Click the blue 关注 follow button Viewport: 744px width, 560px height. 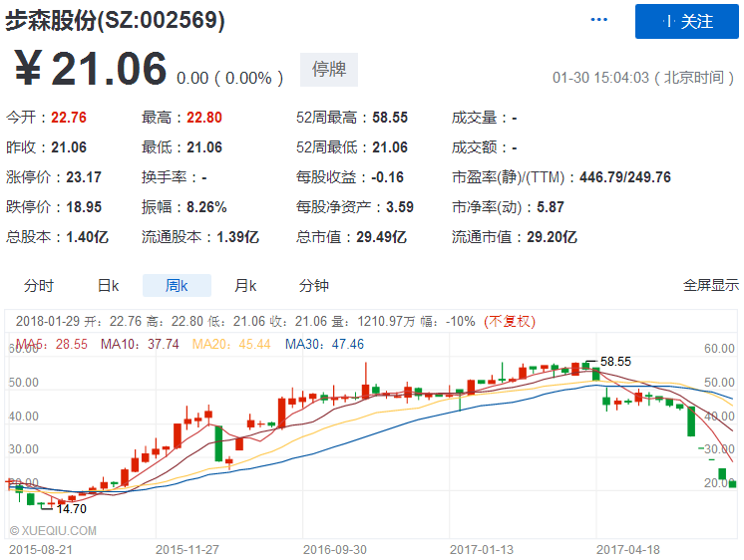tap(686, 21)
